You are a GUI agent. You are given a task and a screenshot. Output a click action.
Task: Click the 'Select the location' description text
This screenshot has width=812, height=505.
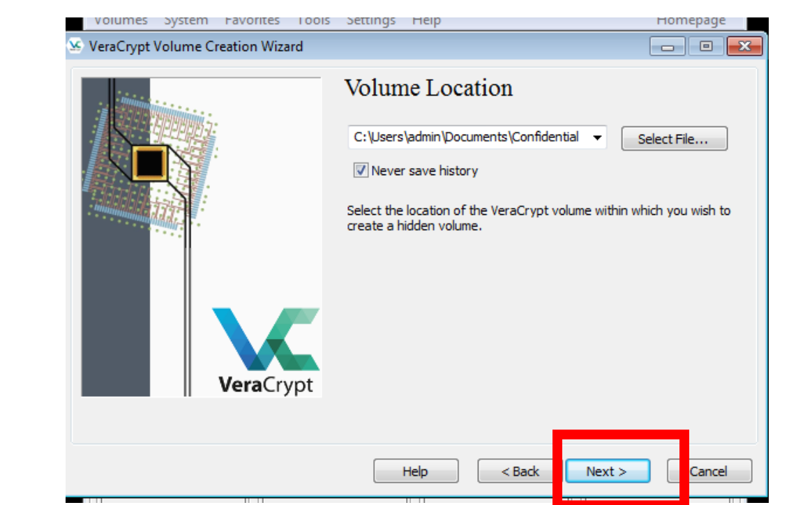(539, 218)
